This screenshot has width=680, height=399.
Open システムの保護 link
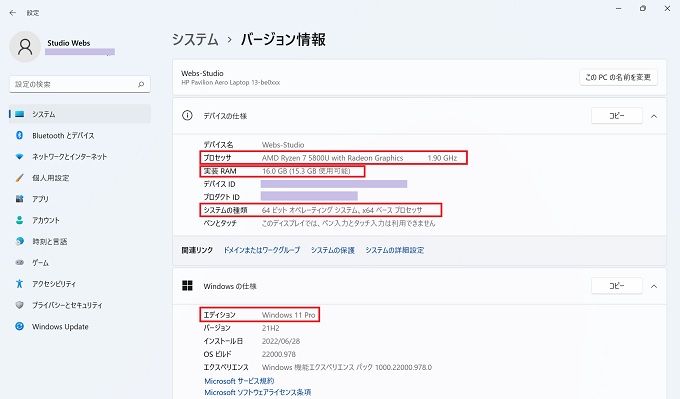(333, 250)
